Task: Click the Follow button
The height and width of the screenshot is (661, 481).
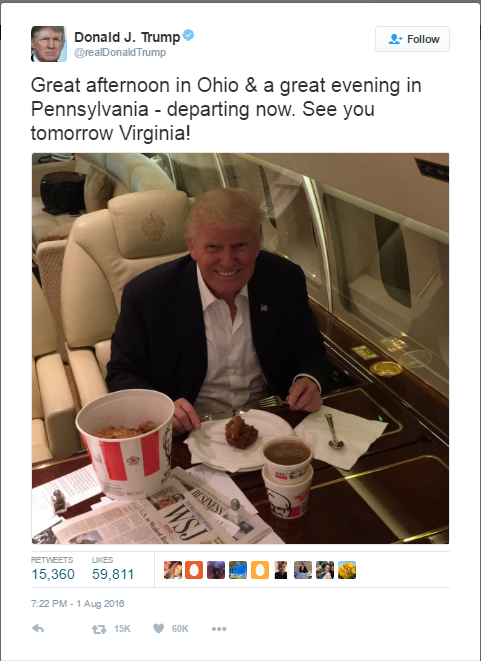Action: click(x=412, y=39)
